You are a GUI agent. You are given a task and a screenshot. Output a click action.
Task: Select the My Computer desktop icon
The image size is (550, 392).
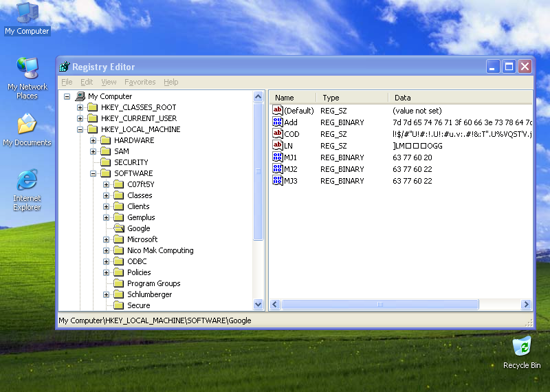27,19
